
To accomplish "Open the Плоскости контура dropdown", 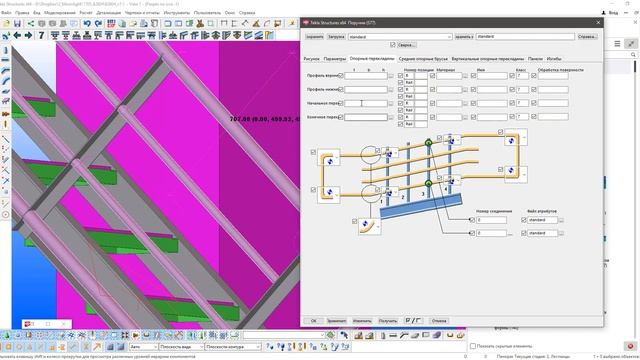I will tap(233, 347).
